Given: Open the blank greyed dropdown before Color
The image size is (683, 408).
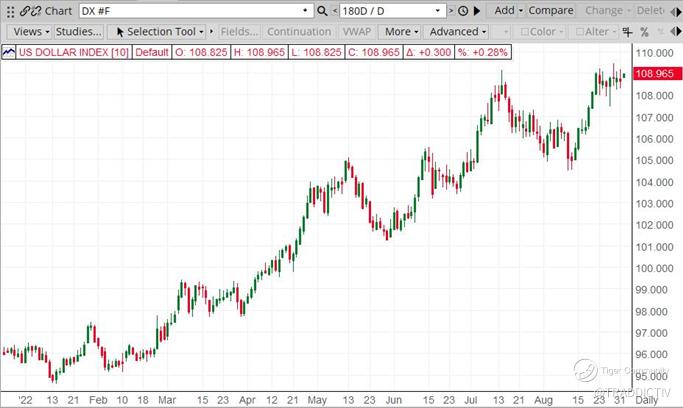Looking at the screenshot, I should 499,32.
